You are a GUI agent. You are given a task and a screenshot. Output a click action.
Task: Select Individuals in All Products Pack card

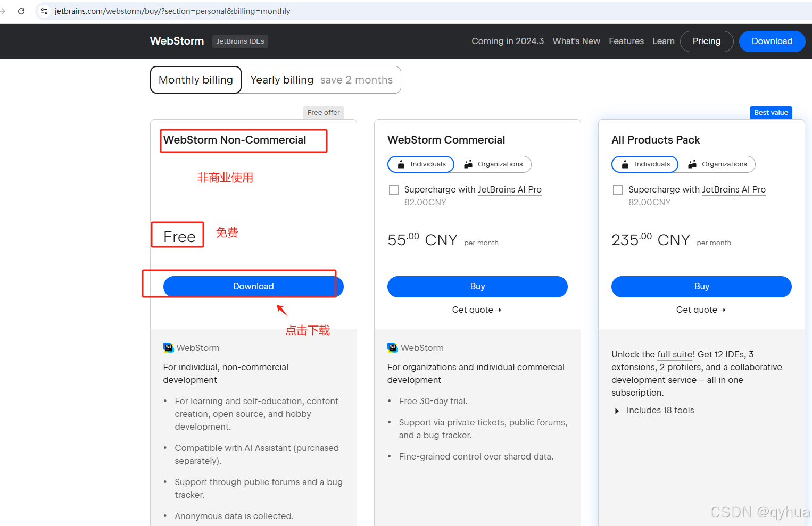(645, 164)
